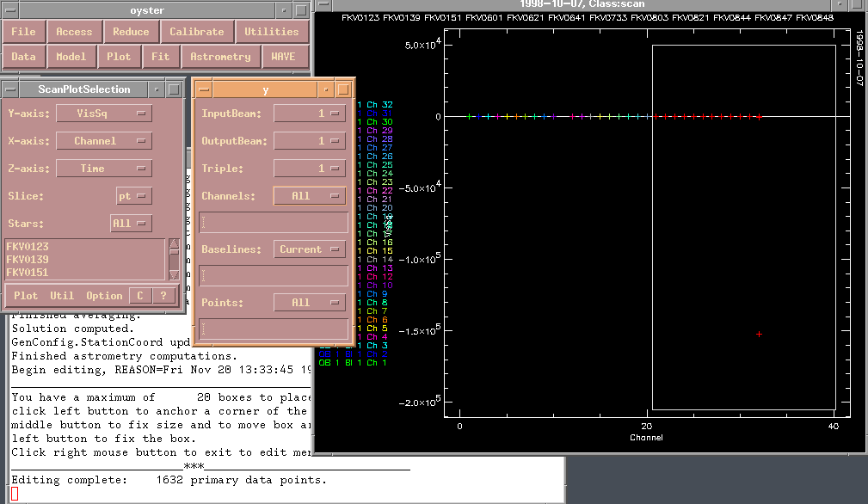868x504 pixels.
Task: Open the window menu of the y window
Action: (202, 89)
